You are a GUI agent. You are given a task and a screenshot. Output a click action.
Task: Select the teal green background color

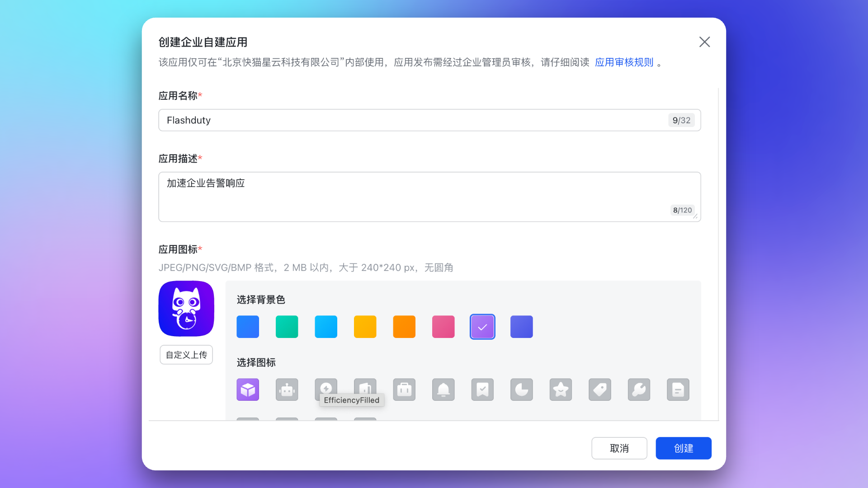click(287, 327)
